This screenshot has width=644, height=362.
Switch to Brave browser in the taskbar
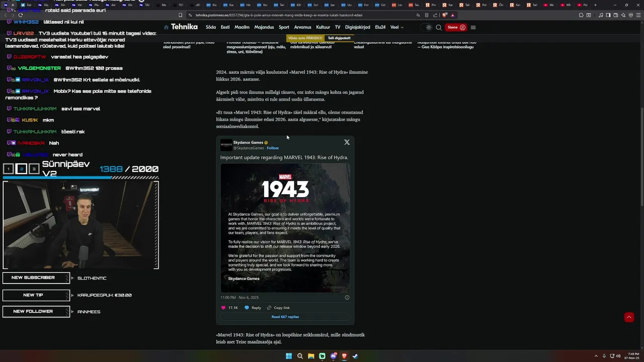coord(345,356)
